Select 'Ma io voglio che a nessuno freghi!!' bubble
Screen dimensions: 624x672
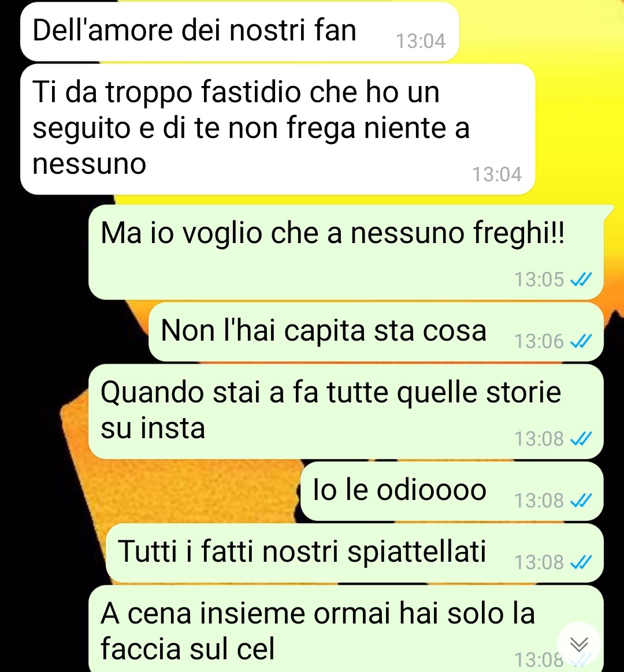[346, 252]
